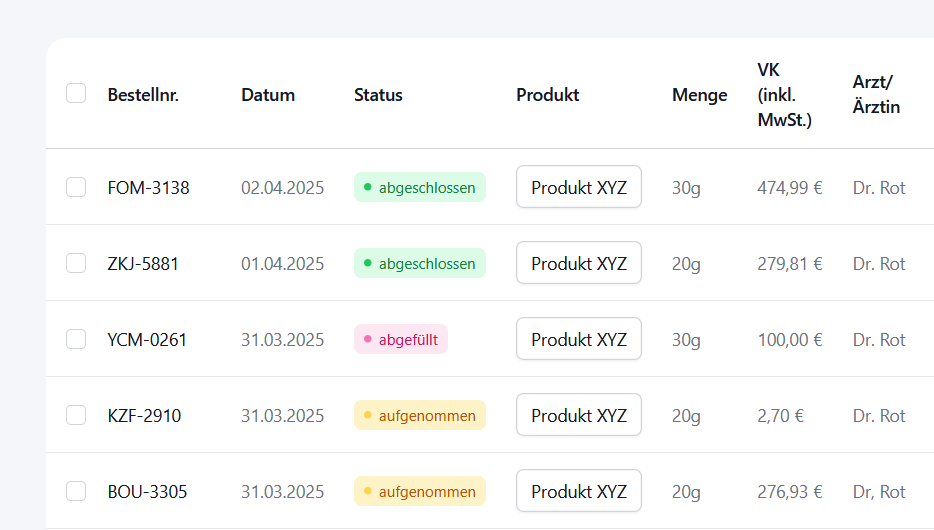
Task: Select checkbox for order FOM-3138
Action: point(76,187)
